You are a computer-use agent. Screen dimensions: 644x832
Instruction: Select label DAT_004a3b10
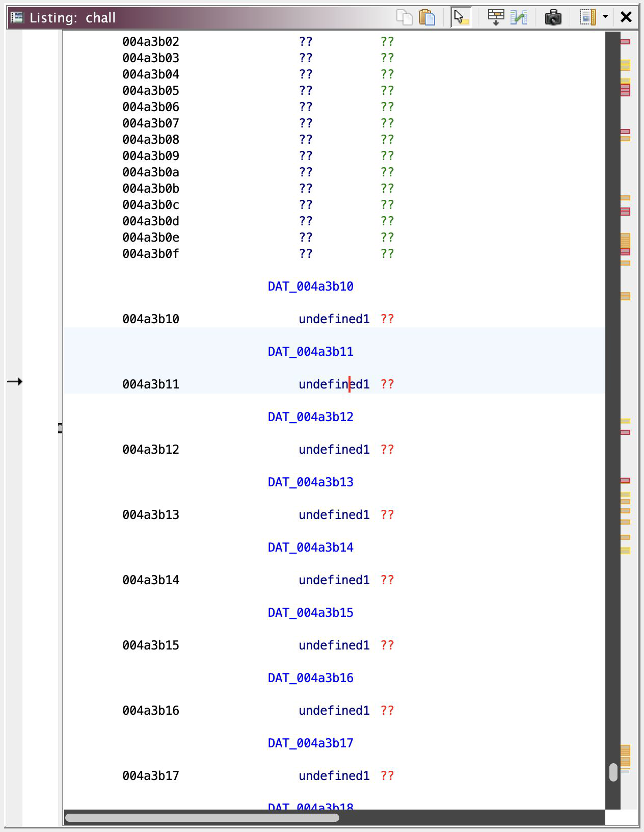[310, 287]
